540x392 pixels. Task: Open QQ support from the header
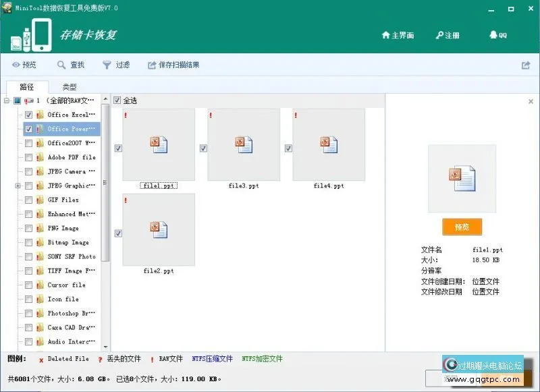[x=497, y=36]
